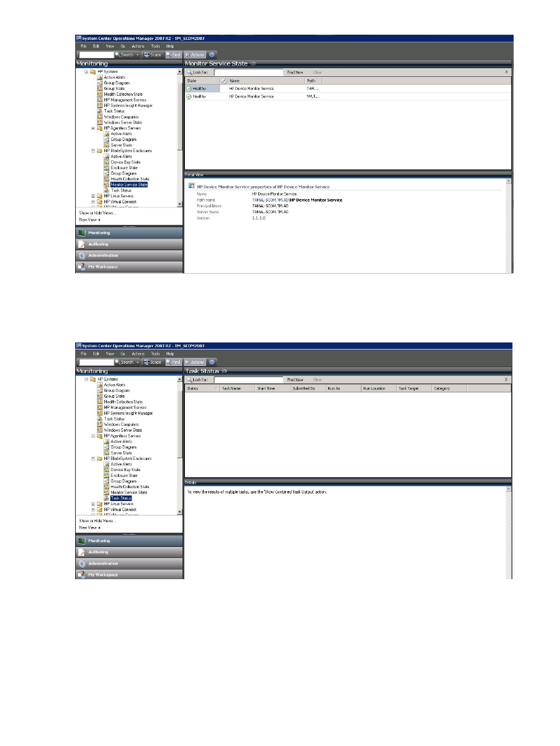Open Monitor Service State view in lower window tree

coord(129,492)
